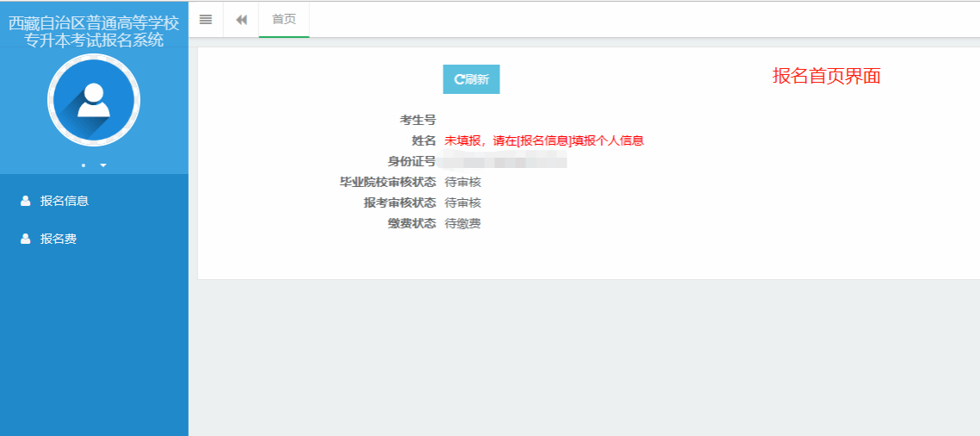Click the red 未填报 notice next to 姓名
The image size is (980, 436).
pos(544,140)
